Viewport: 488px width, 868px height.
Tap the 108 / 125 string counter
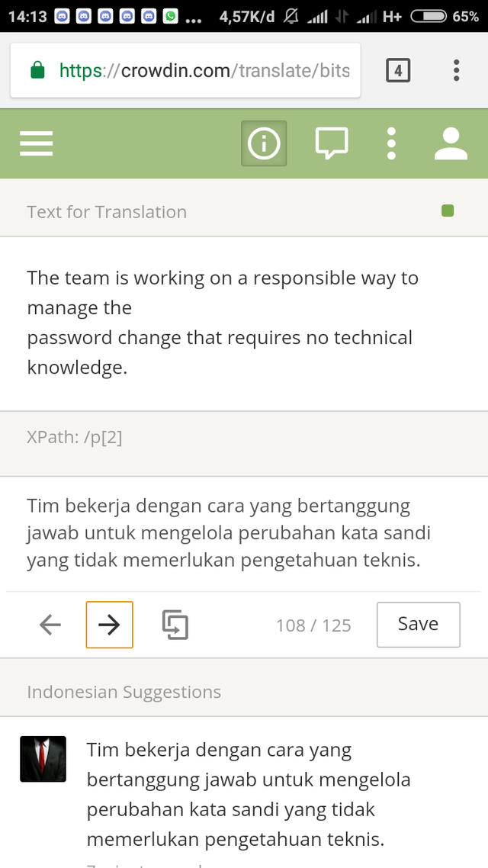coord(313,625)
